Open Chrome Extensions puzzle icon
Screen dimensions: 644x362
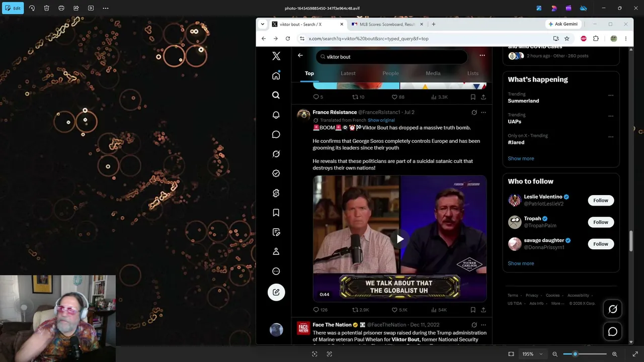click(596, 39)
